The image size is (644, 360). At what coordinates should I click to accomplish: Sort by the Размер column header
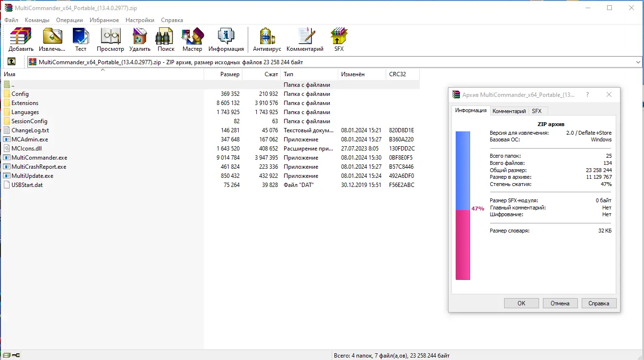[x=223, y=74]
